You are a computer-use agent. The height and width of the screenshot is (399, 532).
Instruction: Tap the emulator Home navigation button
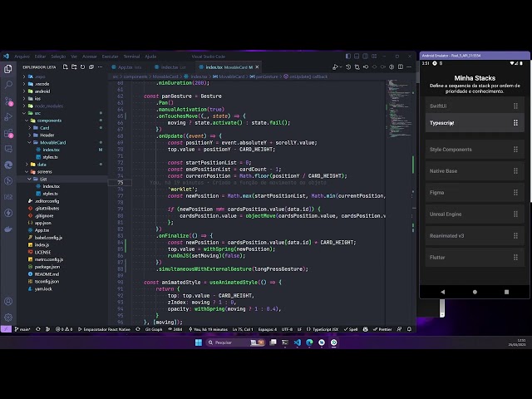[x=475, y=292]
